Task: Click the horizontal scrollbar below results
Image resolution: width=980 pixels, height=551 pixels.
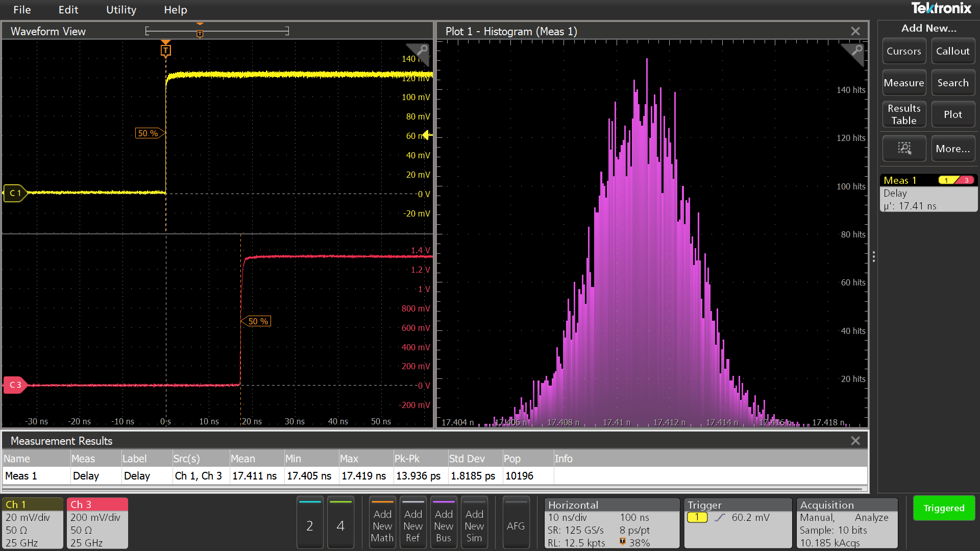Action: pyautogui.click(x=435, y=489)
